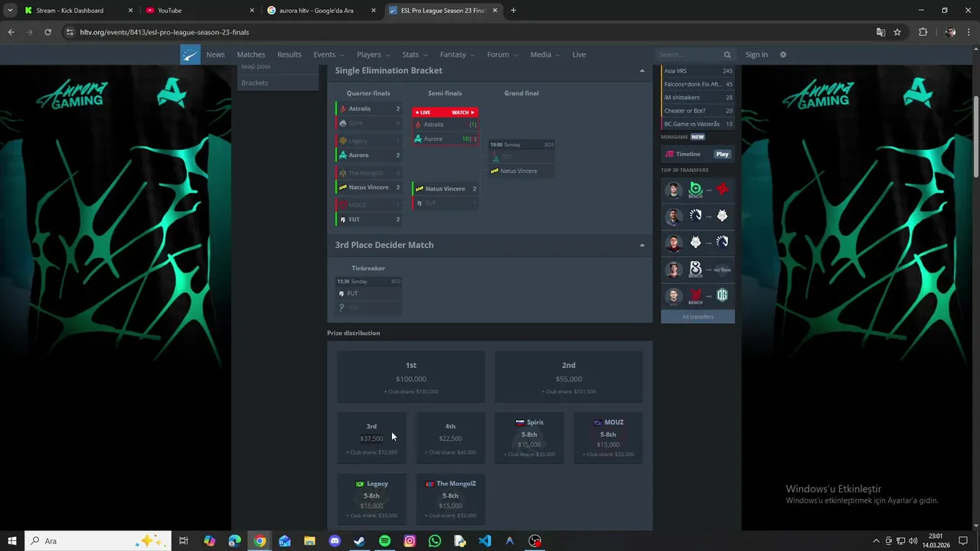This screenshot has width=980, height=551.
Task: Click Natus Vincere in the Grand final slot
Action: (x=521, y=171)
